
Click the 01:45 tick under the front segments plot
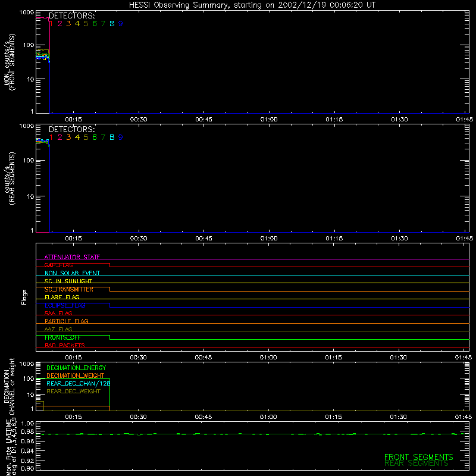[465, 120]
